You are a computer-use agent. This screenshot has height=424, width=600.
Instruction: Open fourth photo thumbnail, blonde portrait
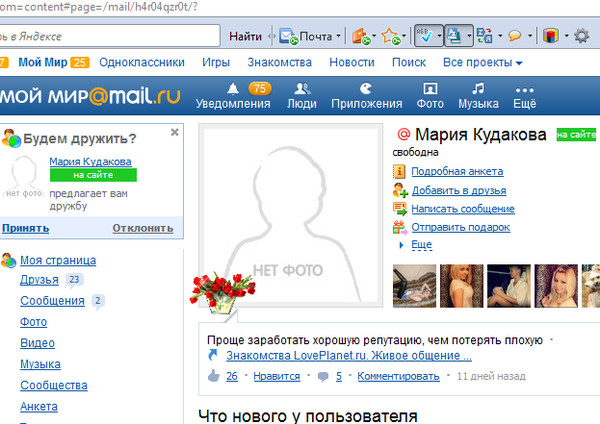[556, 286]
